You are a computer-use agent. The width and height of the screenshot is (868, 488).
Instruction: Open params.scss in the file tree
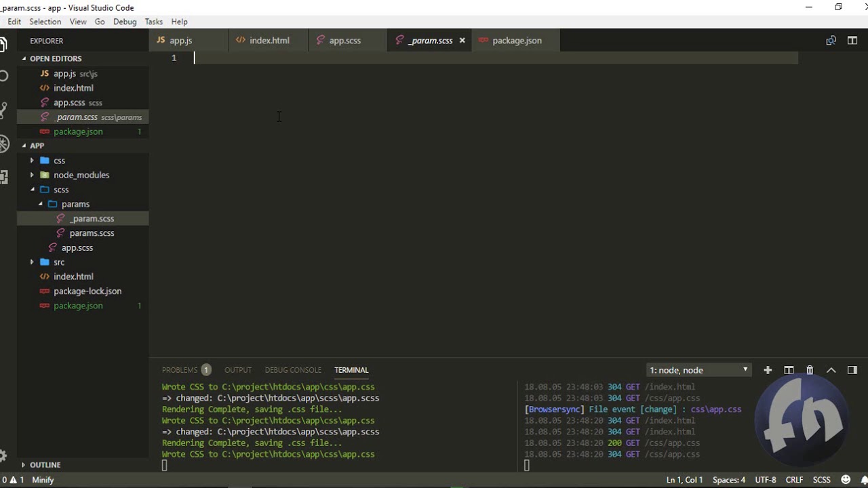pyautogui.click(x=83, y=233)
